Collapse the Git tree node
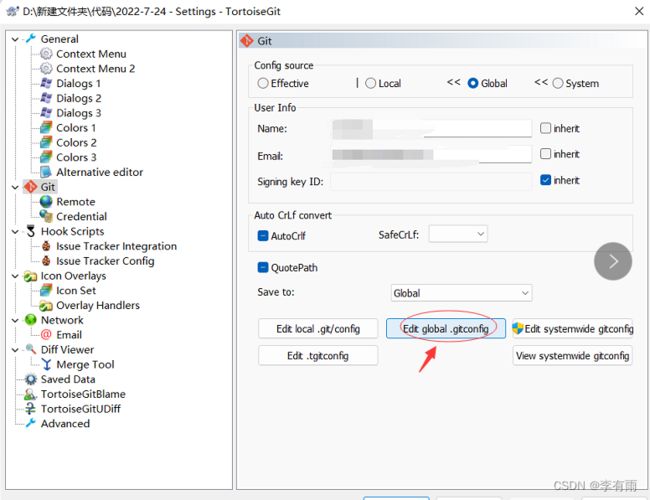650x500 pixels. pyautogui.click(x=15, y=187)
